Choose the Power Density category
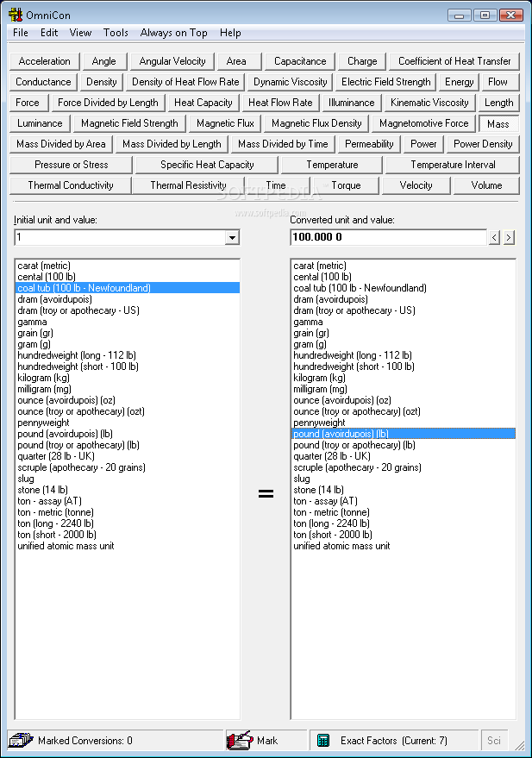 483,144
